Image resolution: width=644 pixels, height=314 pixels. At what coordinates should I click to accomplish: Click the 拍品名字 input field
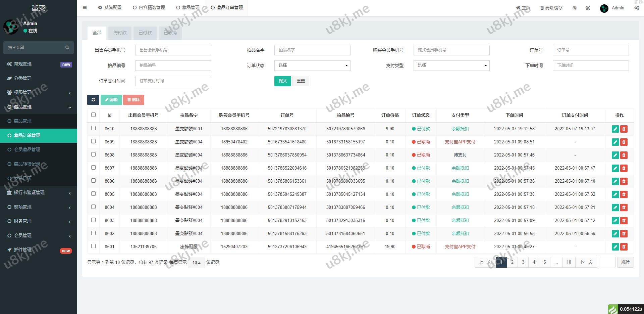point(312,50)
